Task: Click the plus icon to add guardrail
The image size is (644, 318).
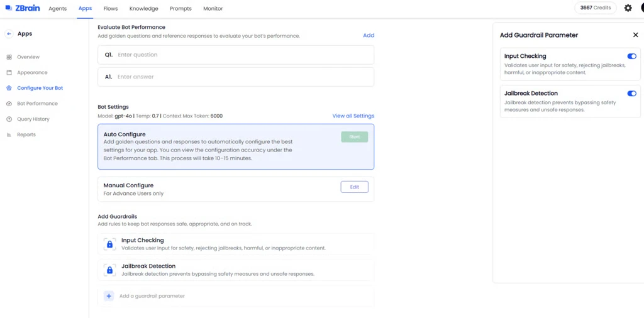Action: click(109, 296)
